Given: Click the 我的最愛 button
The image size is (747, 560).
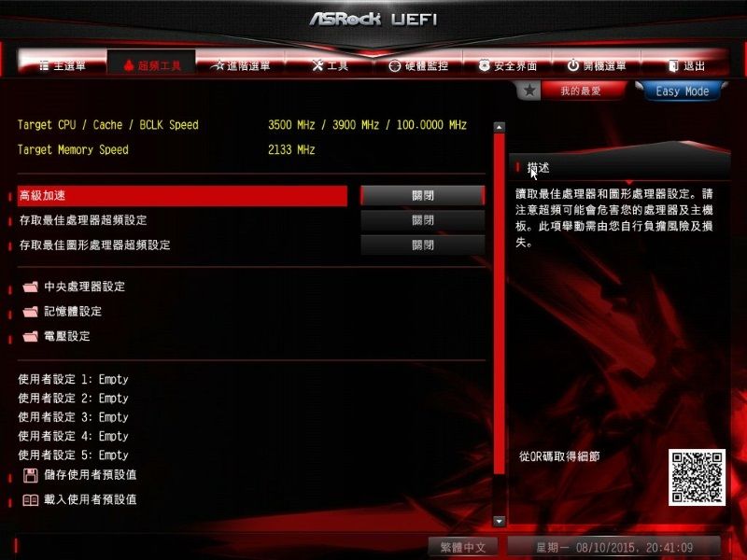Looking at the screenshot, I should point(581,91).
